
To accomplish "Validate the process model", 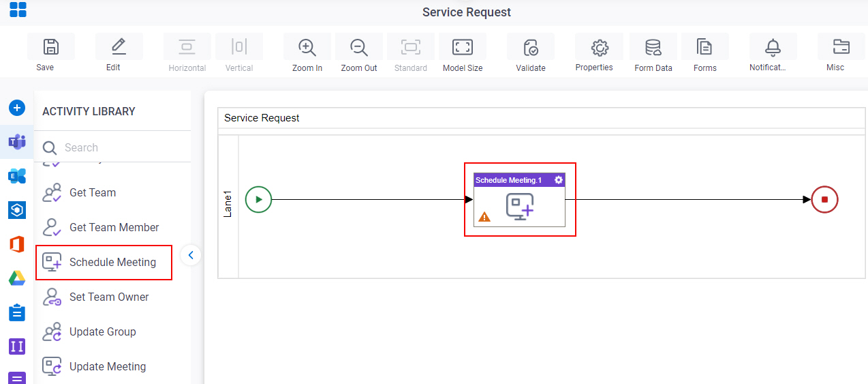I will click(x=531, y=47).
